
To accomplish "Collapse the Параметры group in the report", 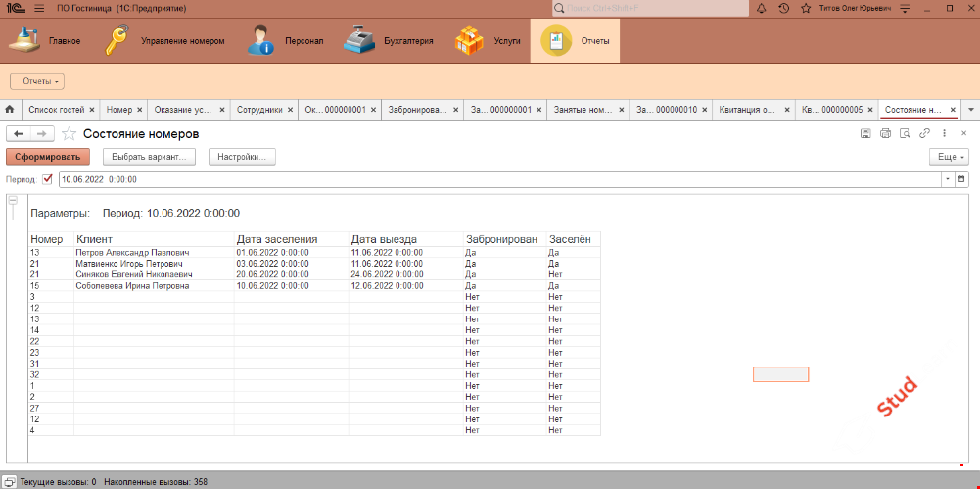I will pyautogui.click(x=13, y=201).
